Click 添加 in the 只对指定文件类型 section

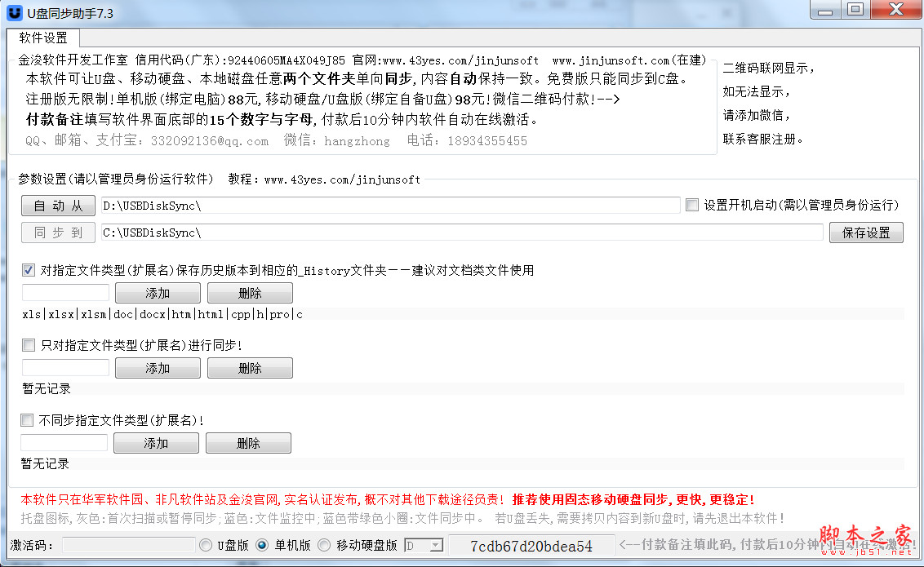click(x=157, y=367)
